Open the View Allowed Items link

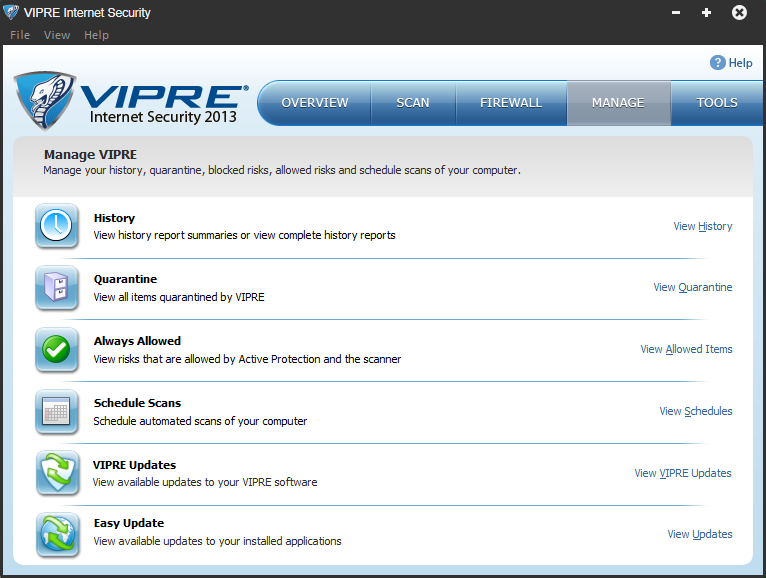click(686, 349)
